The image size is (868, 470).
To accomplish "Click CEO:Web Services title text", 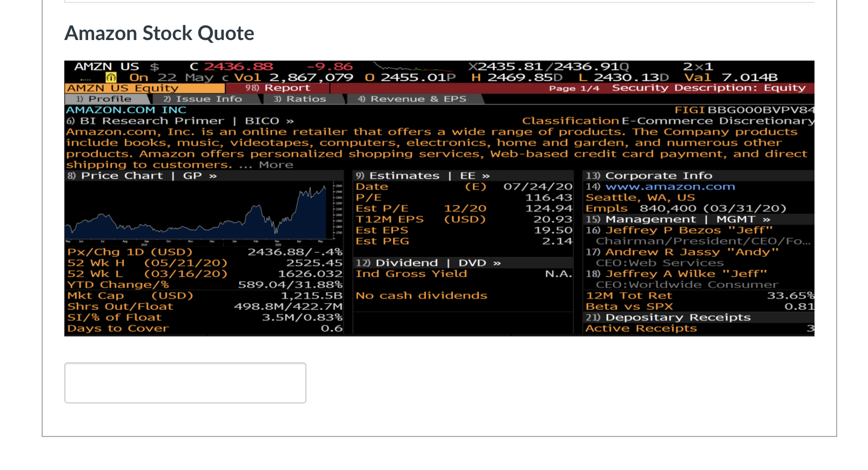I will [659, 263].
